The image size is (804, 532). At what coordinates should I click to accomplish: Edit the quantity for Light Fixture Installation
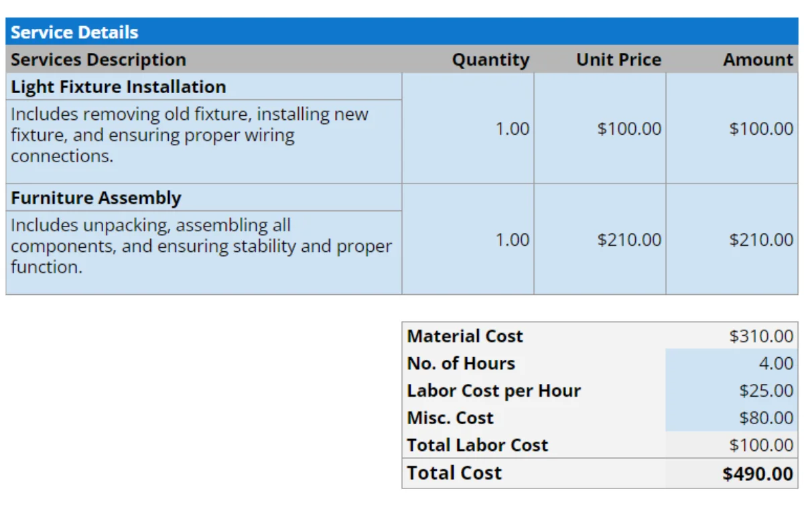[512, 129]
